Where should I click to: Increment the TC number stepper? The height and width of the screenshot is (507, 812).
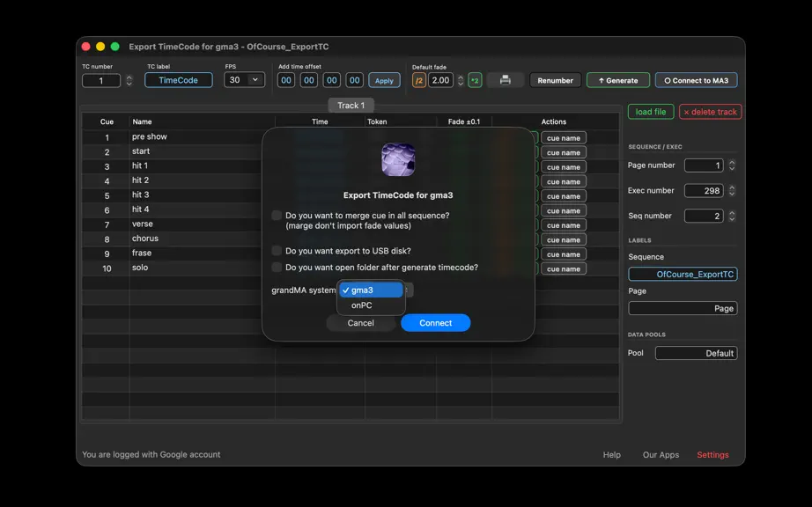[x=129, y=77]
